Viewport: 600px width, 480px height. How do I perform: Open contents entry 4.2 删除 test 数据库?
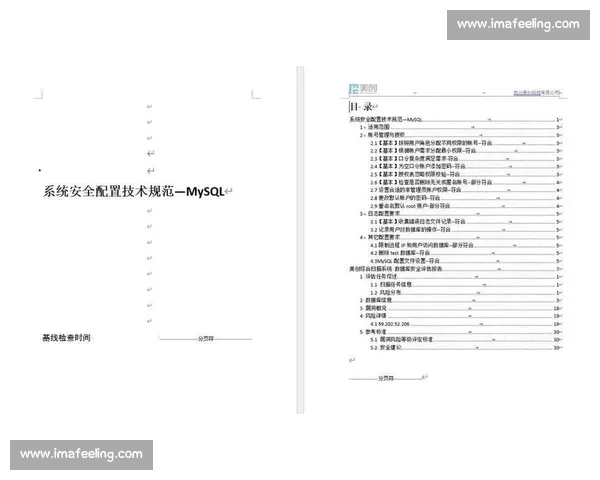465,253
